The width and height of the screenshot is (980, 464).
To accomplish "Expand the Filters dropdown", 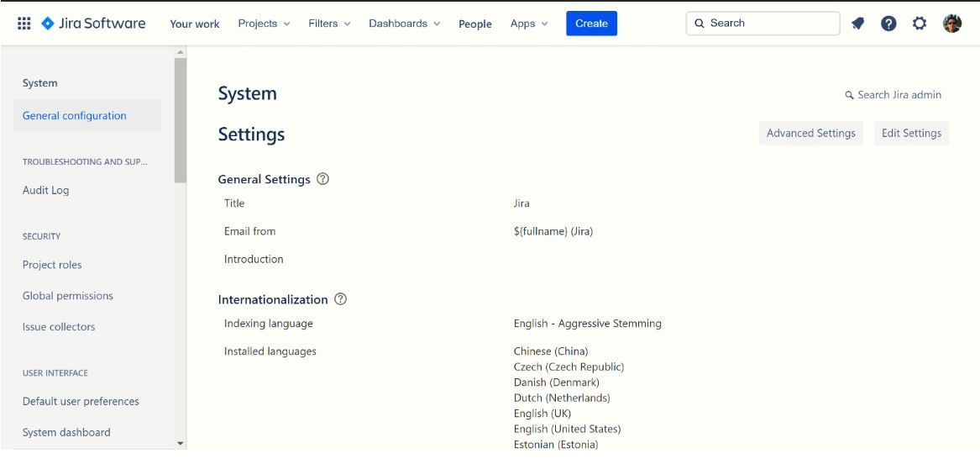I will 329,24.
